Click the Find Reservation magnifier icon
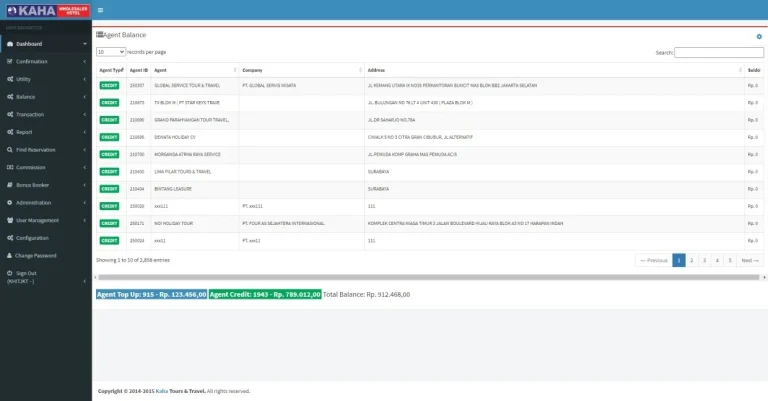Image resolution: width=768 pixels, height=401 pixels. click(10, 150)
